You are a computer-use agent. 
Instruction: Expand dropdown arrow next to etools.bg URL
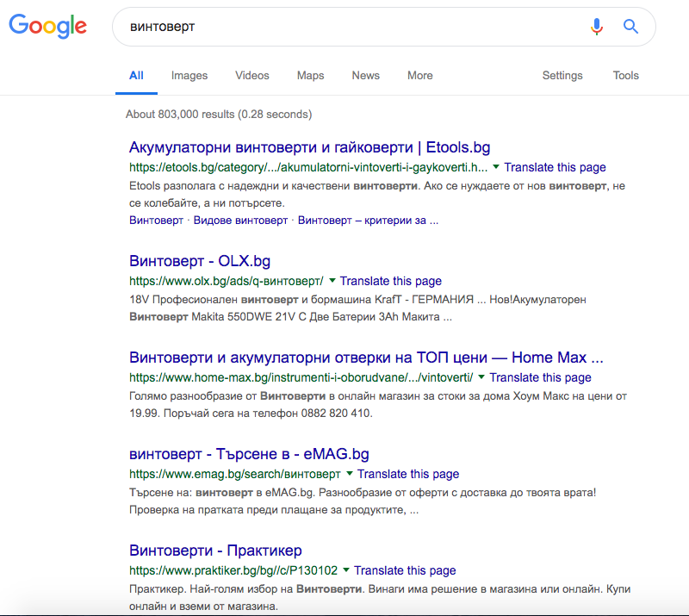496,167
